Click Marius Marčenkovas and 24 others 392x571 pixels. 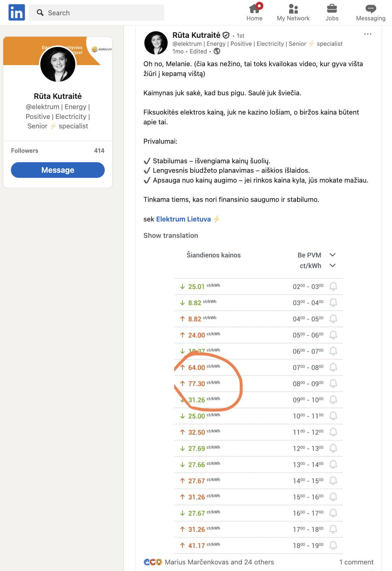coord(219,562)
